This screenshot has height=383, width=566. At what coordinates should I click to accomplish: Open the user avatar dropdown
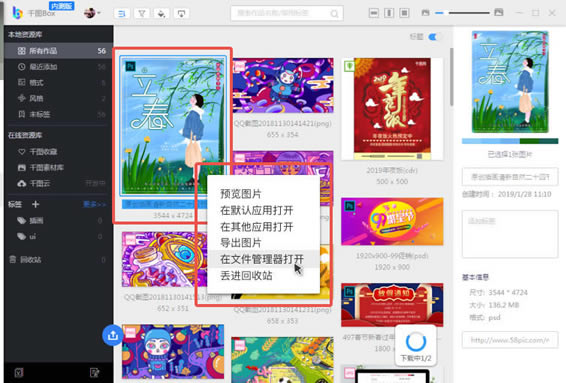pyautogui.click(x=92, y=13)
